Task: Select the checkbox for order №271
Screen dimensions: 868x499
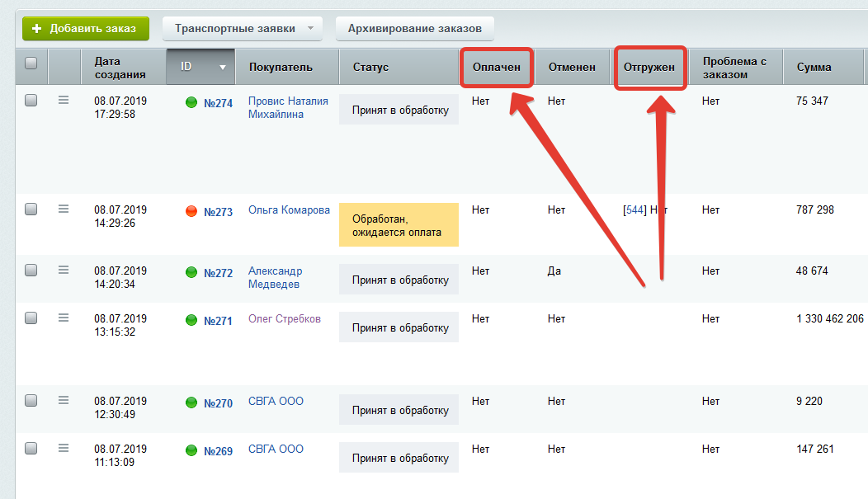Action: [x=31, y=318]
